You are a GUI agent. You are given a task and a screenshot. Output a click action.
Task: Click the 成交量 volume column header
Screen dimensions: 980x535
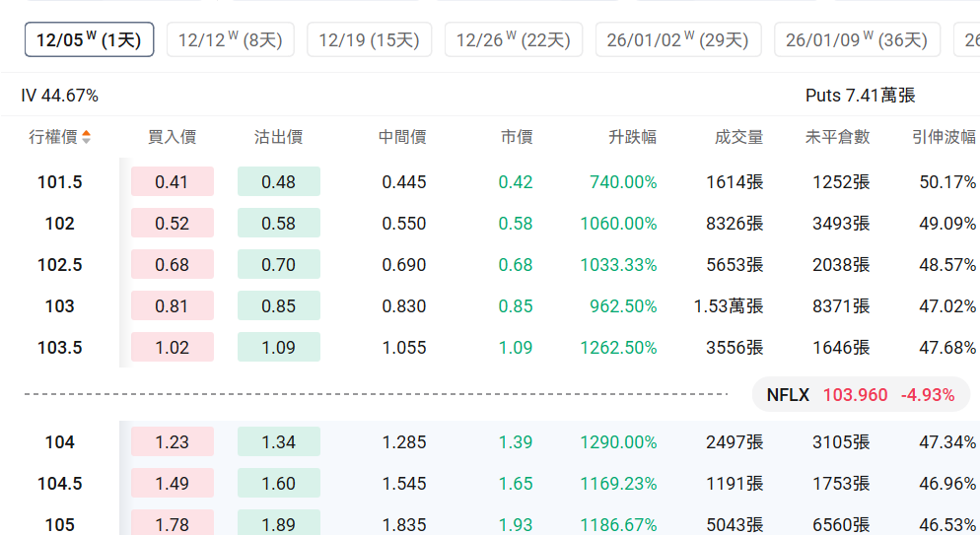pos(738,137)
